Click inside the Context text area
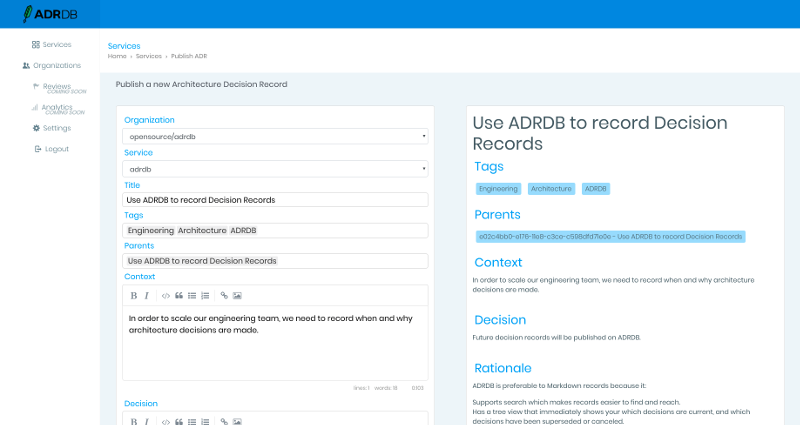 (x=275, y=343)
